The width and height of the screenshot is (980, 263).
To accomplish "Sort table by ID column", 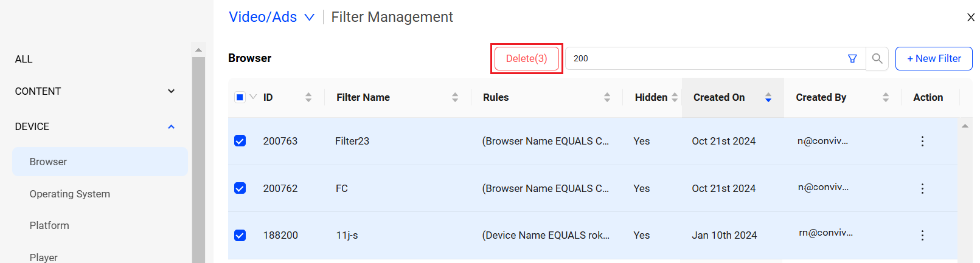I will [308, 97].
